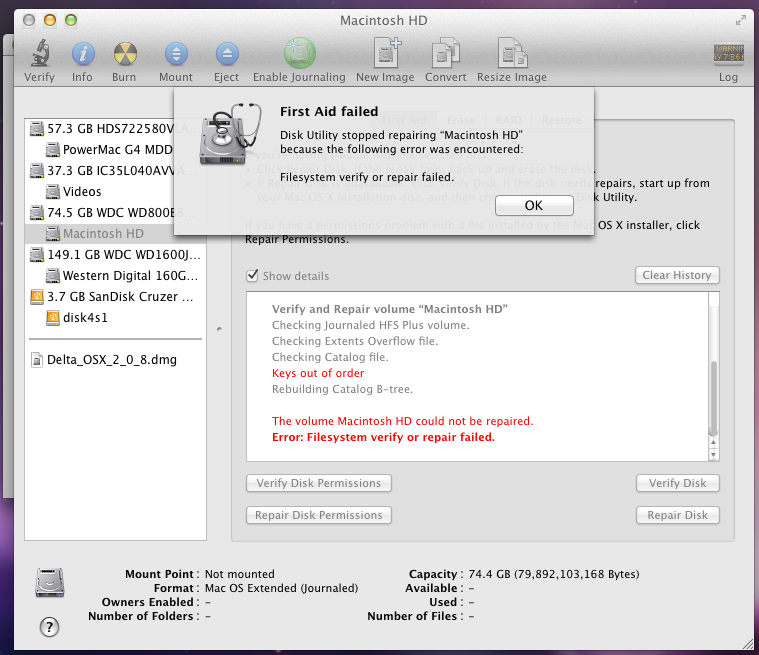
Task: Switch to the Restore tab
Action: [x=562, y=120]
